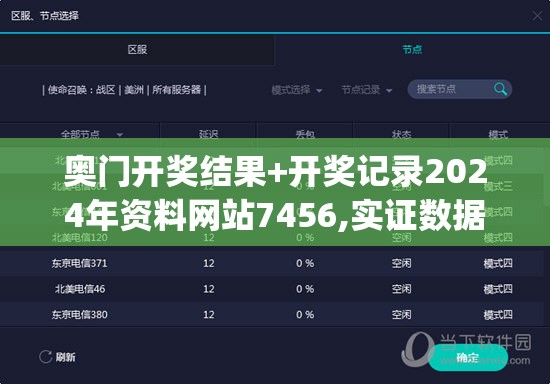Image resolution: width=550 pixels, height=384 pixels.
Task: Open the 节点记录 dropdown
Action: (x=367, y=90)
